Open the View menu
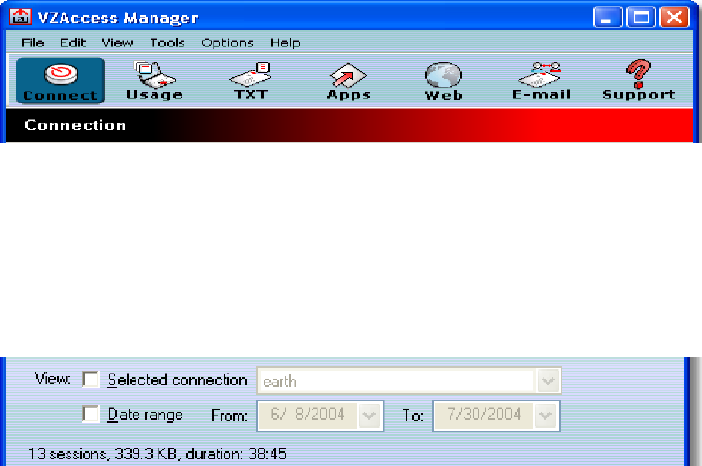 tap(117, 43)
